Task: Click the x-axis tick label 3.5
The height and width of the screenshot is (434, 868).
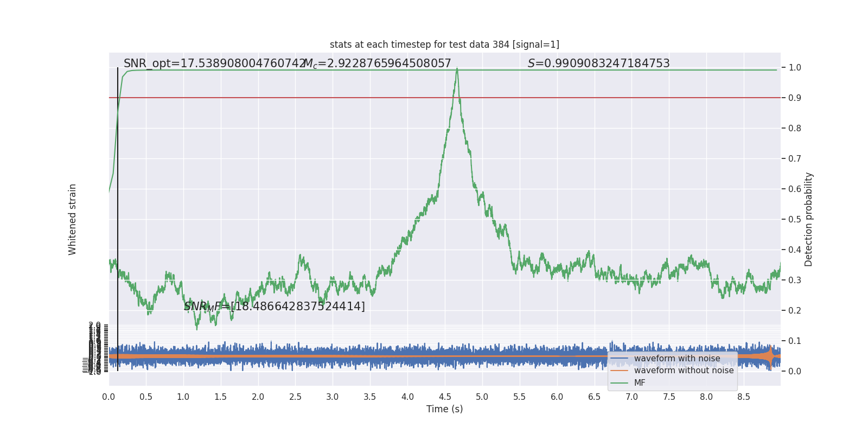Action: pos(370,397)
